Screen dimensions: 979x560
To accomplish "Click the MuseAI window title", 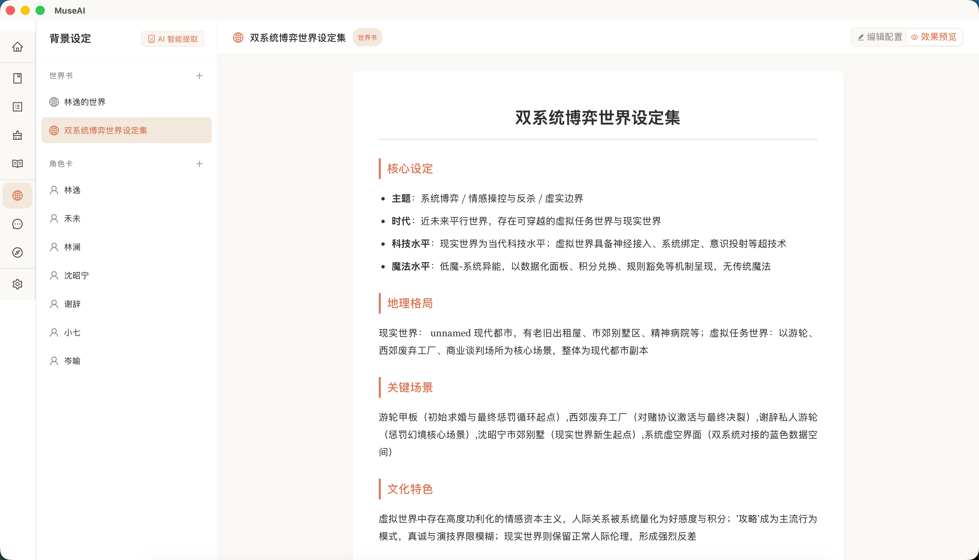I will pyautogui.click(x=70, y=10).
